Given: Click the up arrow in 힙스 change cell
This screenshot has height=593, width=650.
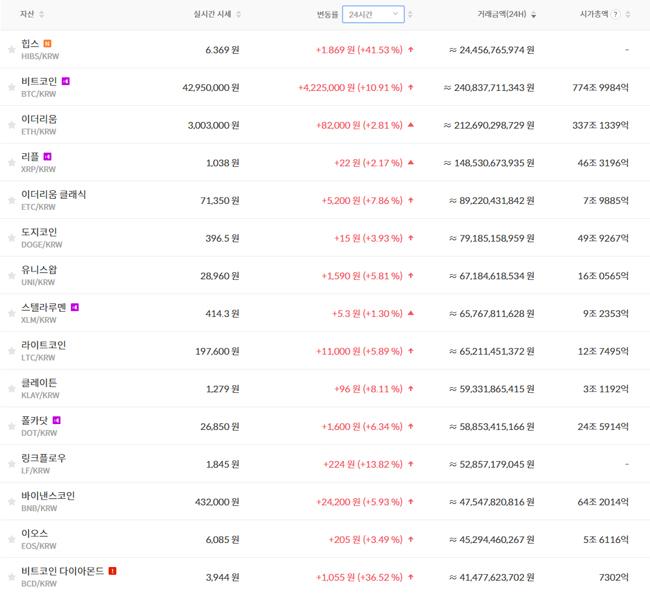Looking at the screenshot, I should click(x=411, y=50).
